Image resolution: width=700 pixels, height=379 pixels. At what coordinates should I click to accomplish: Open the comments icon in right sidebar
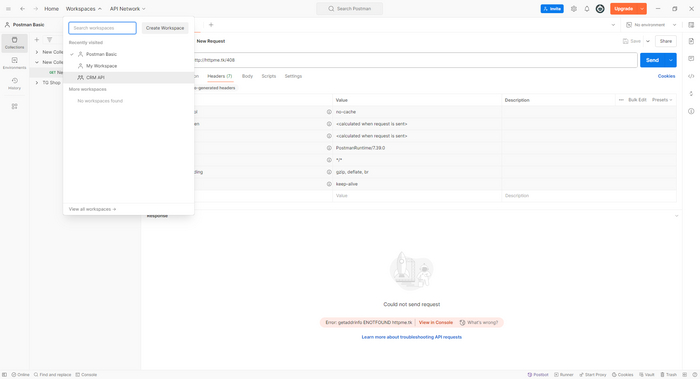point(691,58)
